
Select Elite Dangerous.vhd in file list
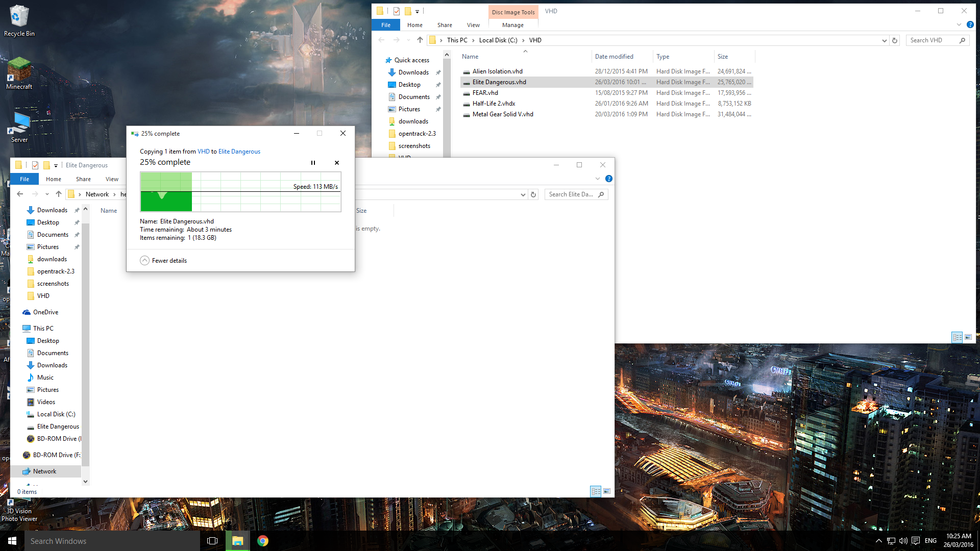pyautogui.click(x=606, y=82)
